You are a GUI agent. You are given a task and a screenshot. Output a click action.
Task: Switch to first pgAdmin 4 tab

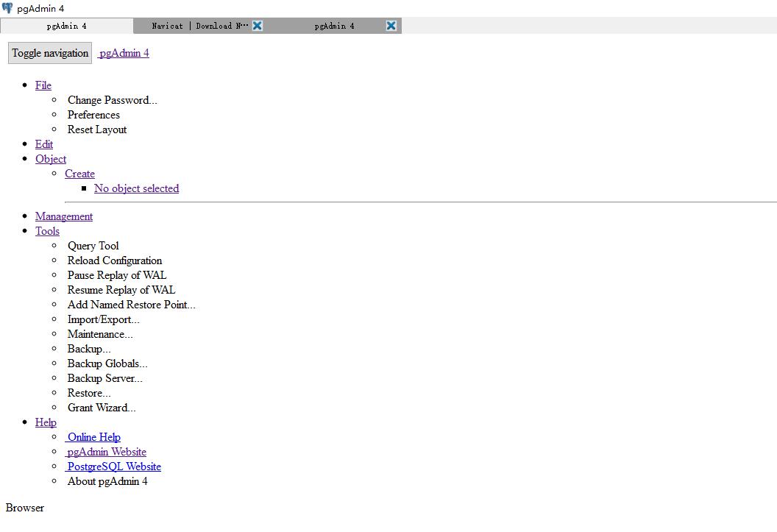point(67,26)
